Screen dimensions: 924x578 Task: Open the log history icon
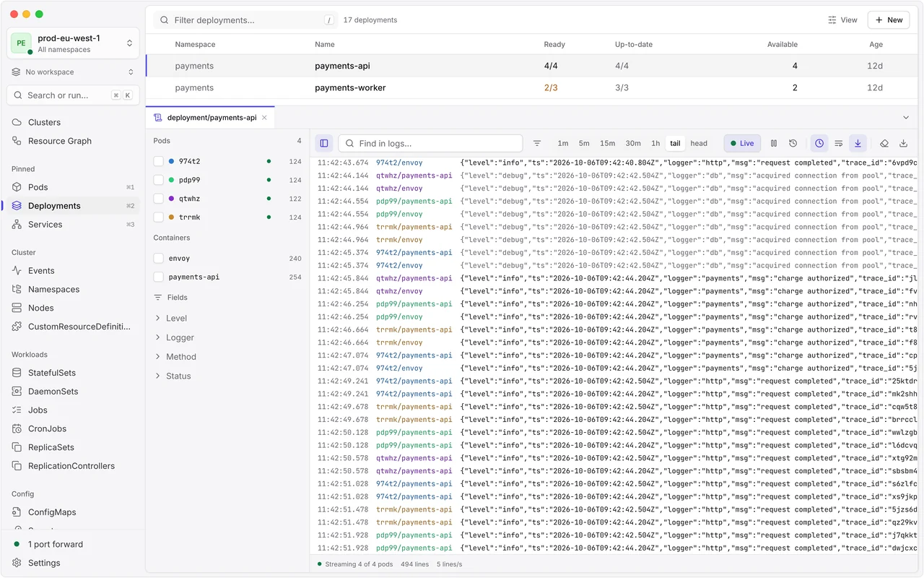click(x=793, y=143)
